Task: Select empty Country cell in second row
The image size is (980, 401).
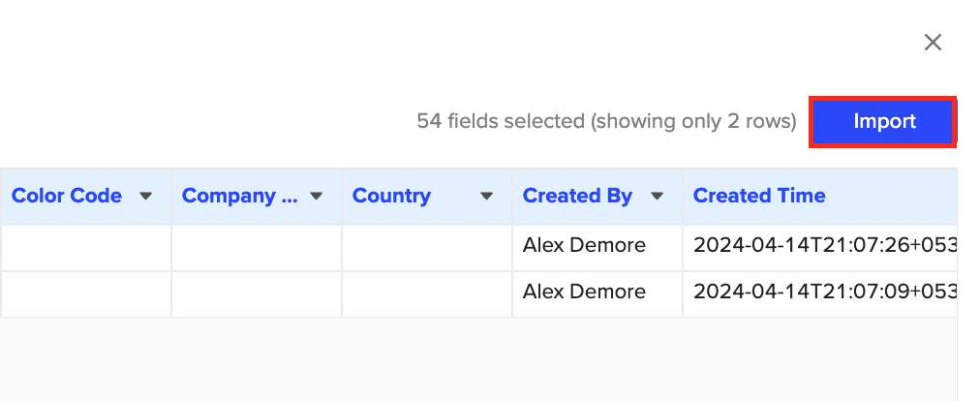Action: point(426,293)
